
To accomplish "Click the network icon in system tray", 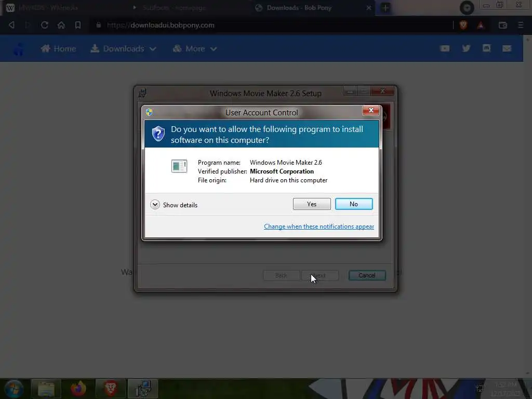I will click(480, 389).
